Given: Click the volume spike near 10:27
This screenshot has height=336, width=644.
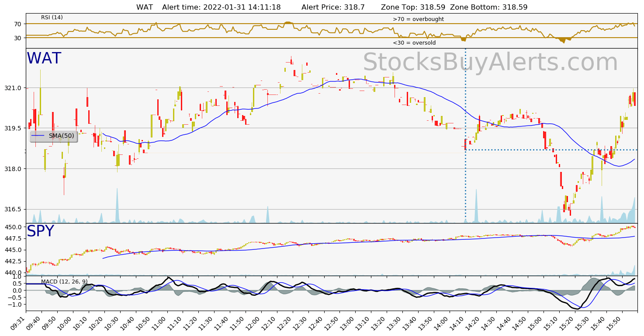Looking at the screenshot, I should [117, 206].
